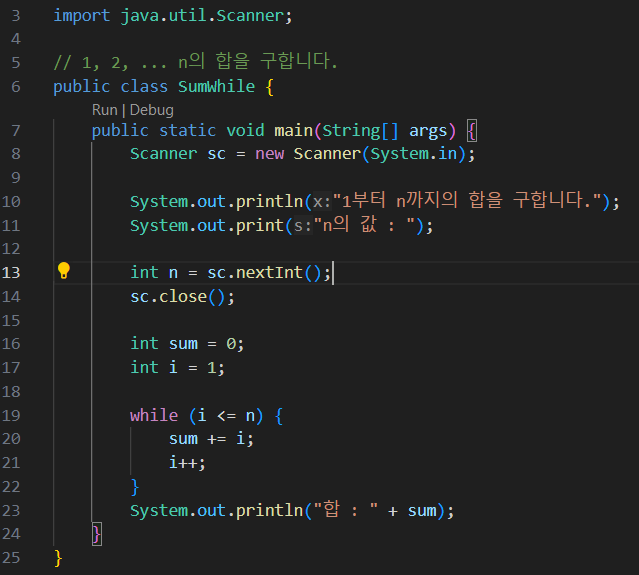Click line number 19 in the gutter
Image resolution: width=639 pixels, height=575 pixels.
pyautogui.click(x=11, y=415)
